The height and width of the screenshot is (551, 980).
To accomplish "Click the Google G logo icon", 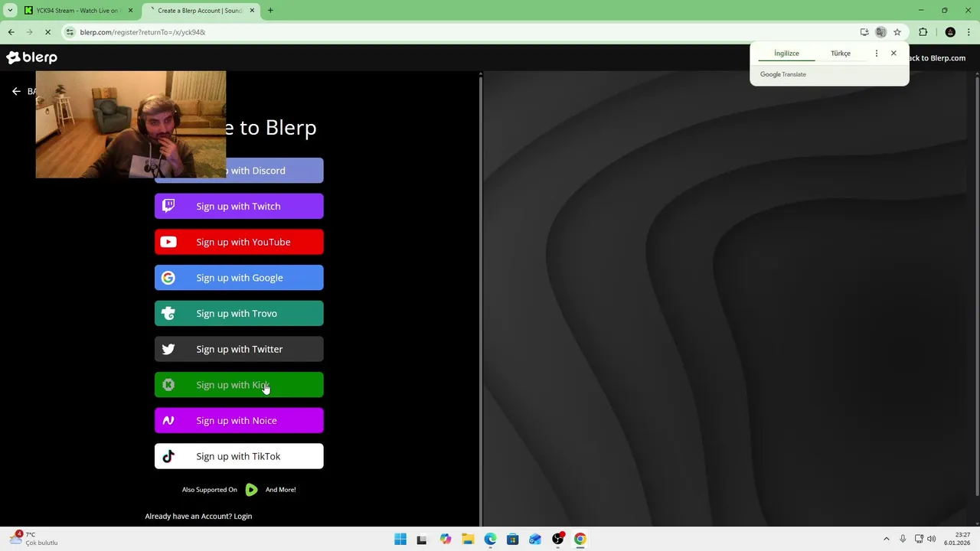I will click(168, 278).
